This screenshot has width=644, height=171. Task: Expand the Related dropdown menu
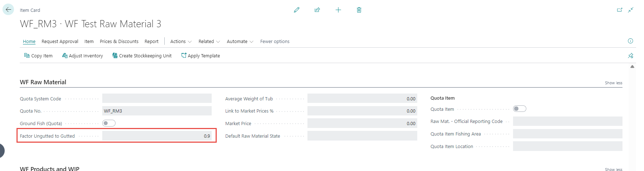click(209, 42)
